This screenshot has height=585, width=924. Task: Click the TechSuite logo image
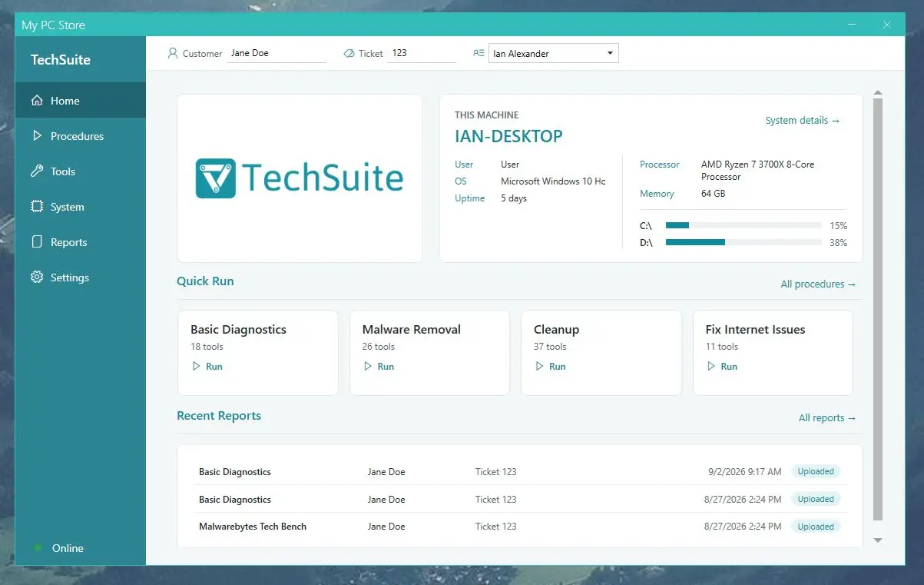click(300, 178)
